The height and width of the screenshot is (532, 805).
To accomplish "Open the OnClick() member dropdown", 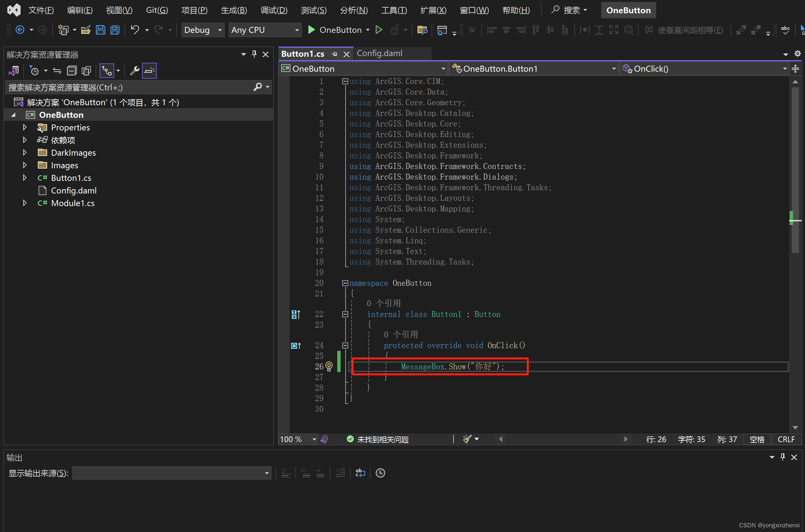I will click(705, 69).
